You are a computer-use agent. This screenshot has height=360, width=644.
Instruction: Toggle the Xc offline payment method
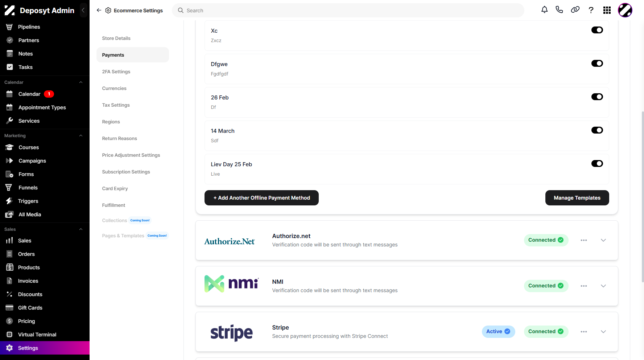(597, 30)
